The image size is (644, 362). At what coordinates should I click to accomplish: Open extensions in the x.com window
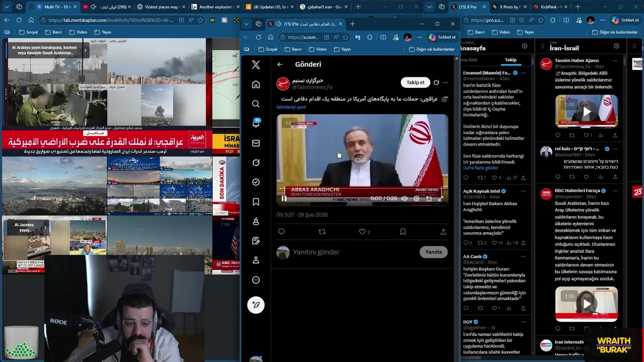click(370, 37)
